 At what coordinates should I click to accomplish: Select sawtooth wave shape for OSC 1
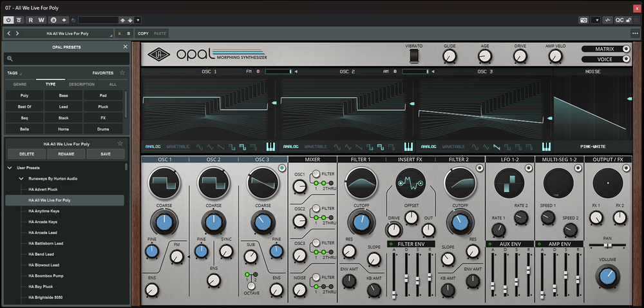click(221, 146)
